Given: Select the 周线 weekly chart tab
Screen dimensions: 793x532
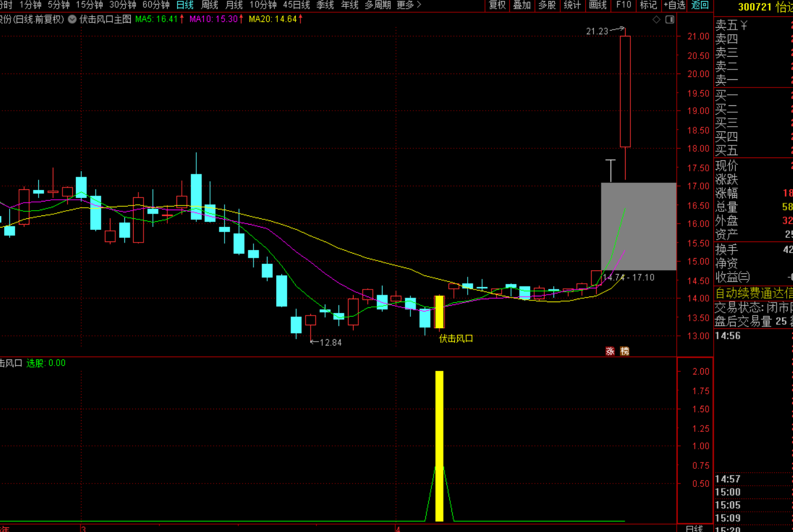Looking at the screenshot, I should pos(210,5).
